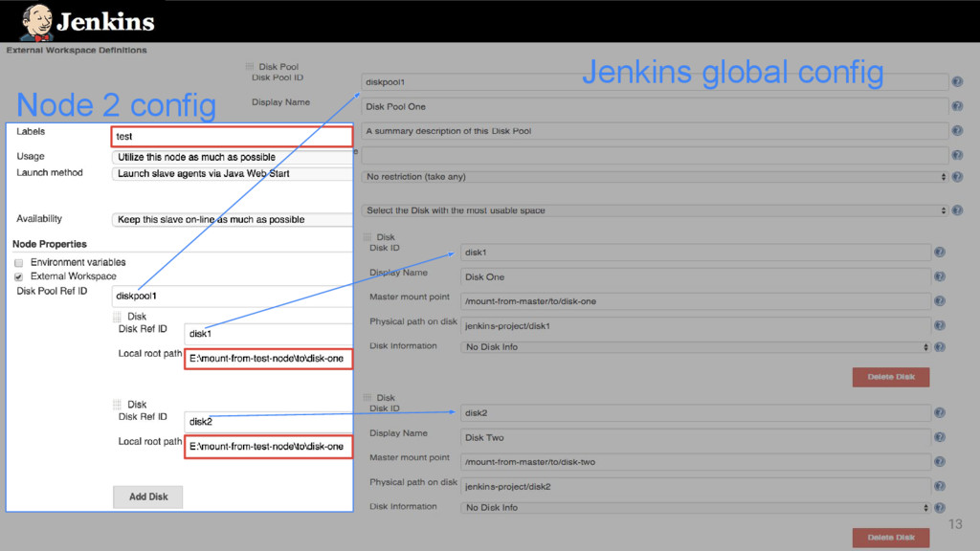Open help icon beside disk2 Disk ID
980x551 pixels.
pyautogui.click(x=940, y=412)
